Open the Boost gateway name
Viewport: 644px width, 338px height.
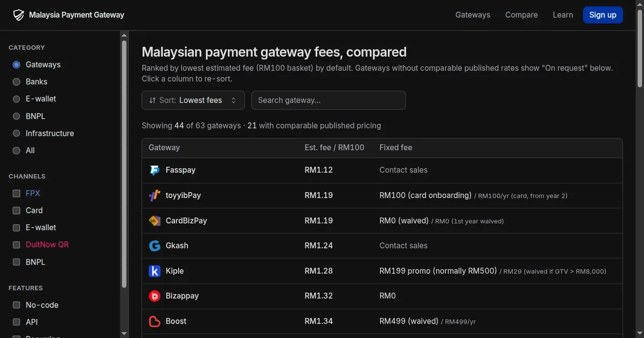click(176, 321)
